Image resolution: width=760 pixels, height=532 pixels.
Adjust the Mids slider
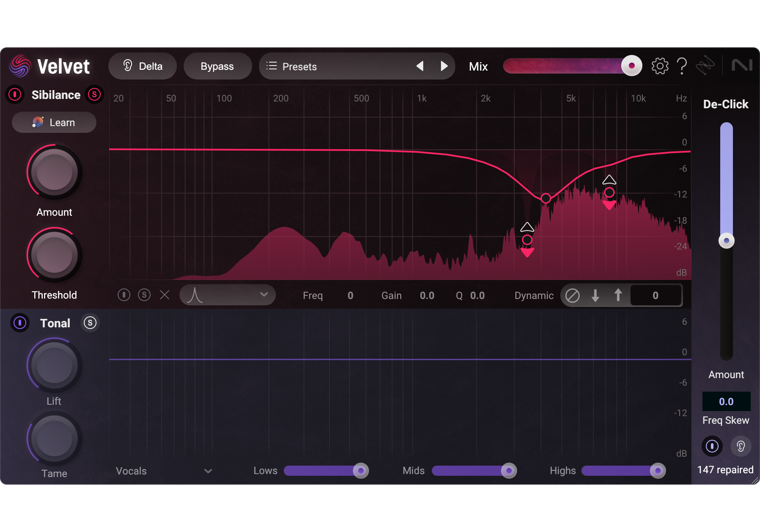(x=474, y=471)
